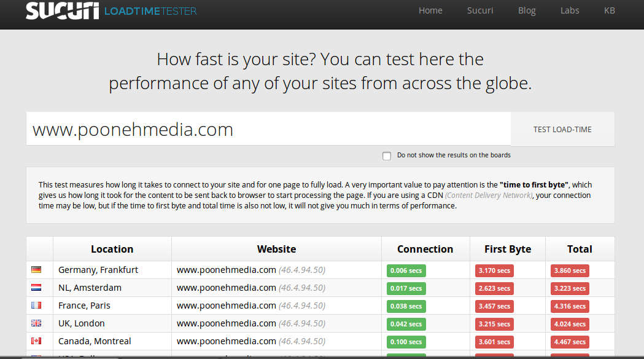The width and height of the screenshot is (644, 359).
Task: Open the Blog nav link
Action: (527, 10)
